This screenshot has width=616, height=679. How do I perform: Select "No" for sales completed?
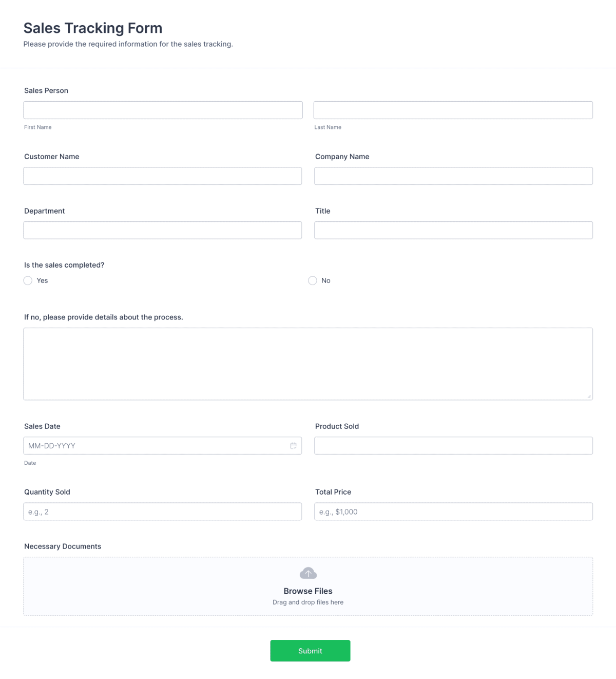(x=313, y=280)
